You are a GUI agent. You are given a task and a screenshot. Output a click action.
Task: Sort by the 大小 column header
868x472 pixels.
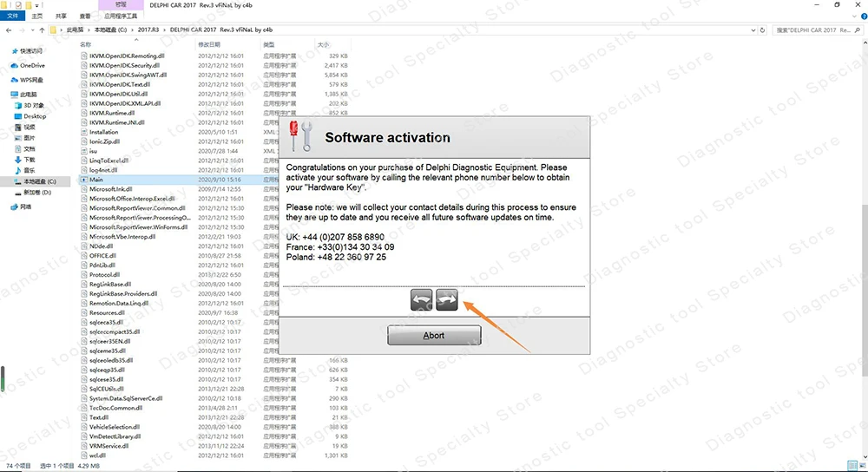(x=323, y=44)
